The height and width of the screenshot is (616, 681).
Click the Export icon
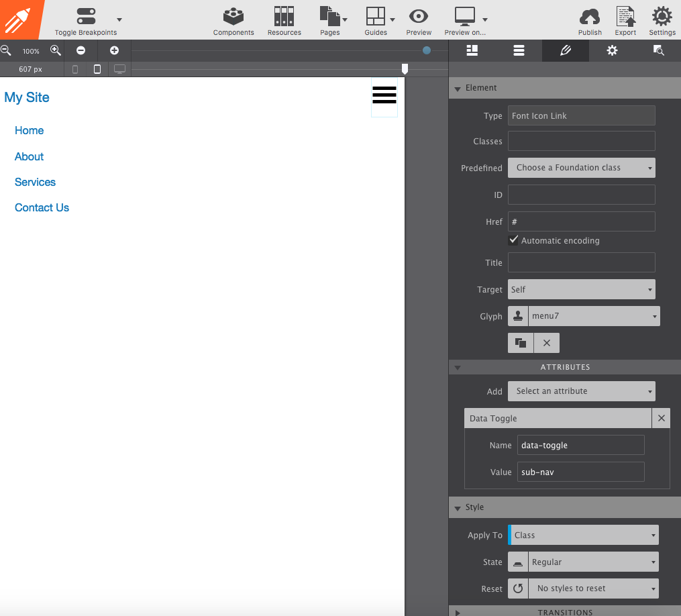click(x=625, y=20)
